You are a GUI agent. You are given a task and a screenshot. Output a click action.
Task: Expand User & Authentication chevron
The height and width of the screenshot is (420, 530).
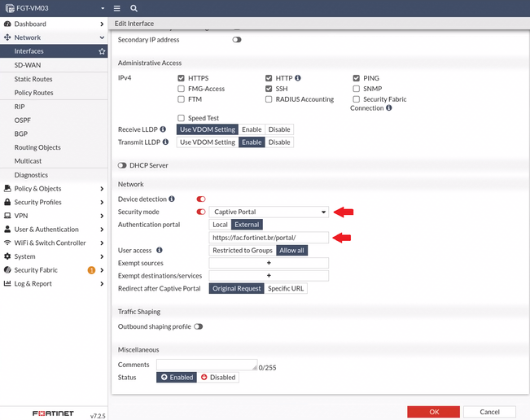(x=102, y=230)
